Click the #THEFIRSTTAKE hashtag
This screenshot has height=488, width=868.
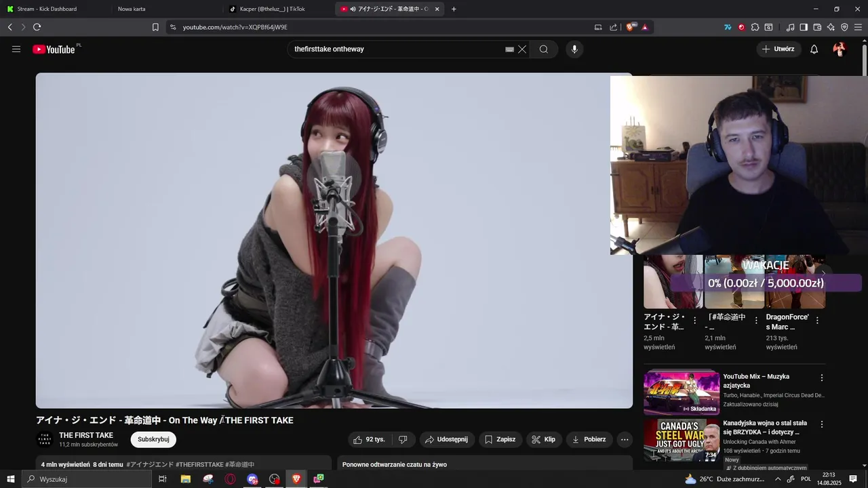point(199,465)
